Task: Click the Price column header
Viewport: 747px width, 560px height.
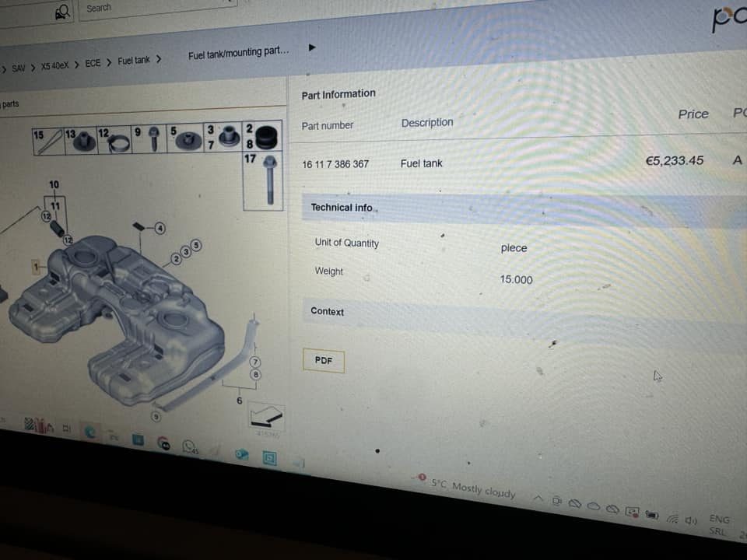Action: [x=693, y=114]
